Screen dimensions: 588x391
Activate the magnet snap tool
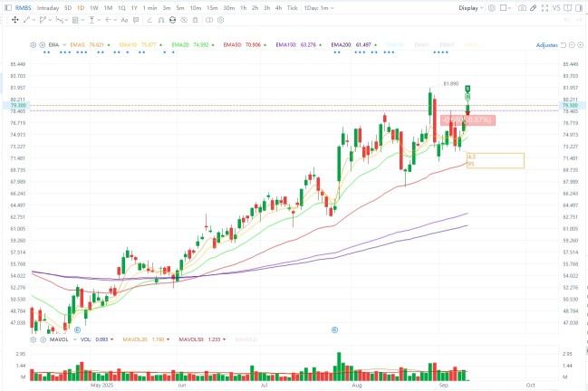pyautogui.click(x=161, y=20)
